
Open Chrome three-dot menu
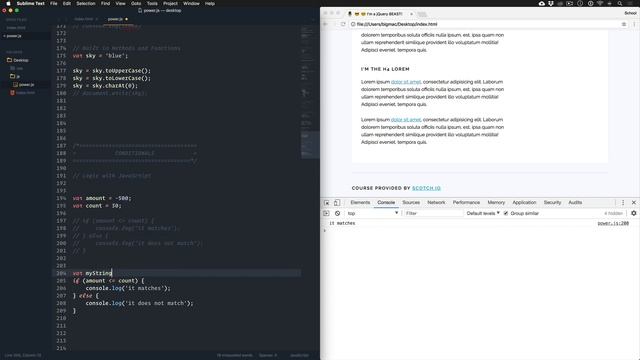click(634, 24)
